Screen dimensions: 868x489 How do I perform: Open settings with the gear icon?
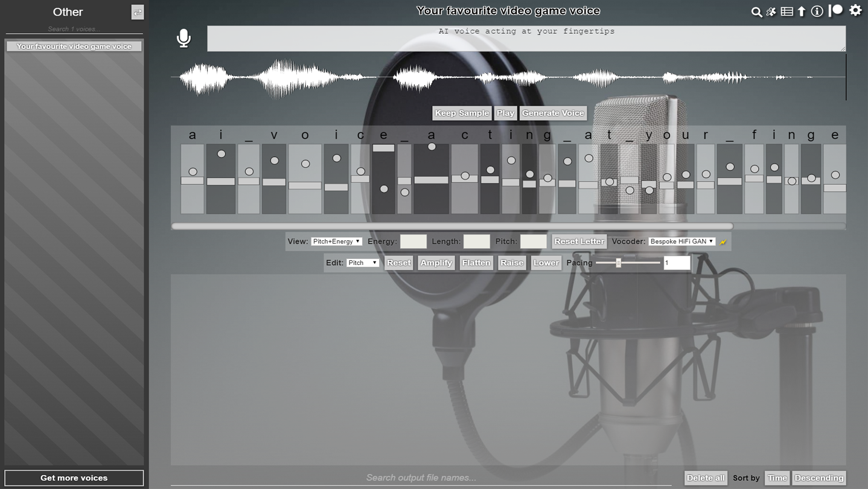[855, 10]
